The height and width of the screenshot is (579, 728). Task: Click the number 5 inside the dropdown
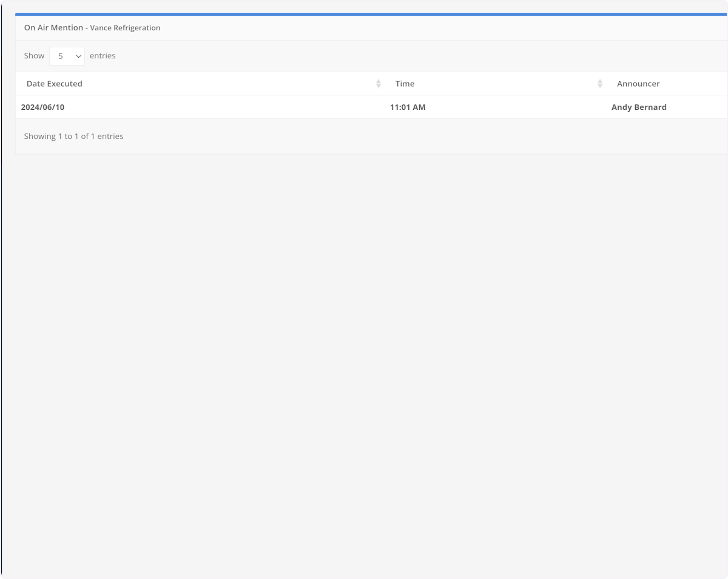pos(61,56)
